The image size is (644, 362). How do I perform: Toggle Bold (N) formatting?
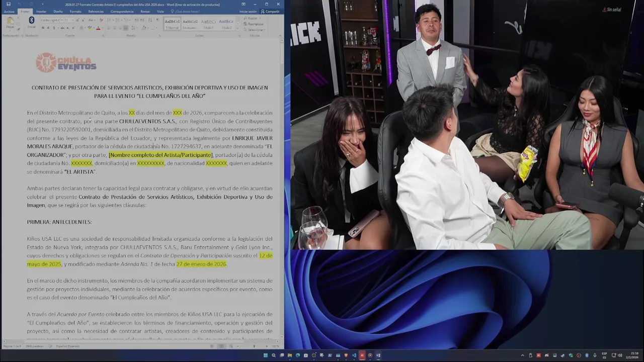click(x=43, y=28)
